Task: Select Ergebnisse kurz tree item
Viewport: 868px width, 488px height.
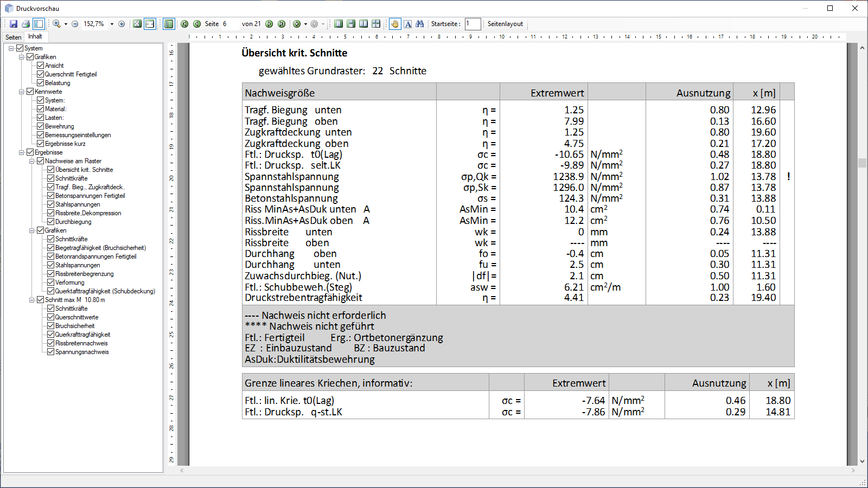Action: (x=65, y=144)
